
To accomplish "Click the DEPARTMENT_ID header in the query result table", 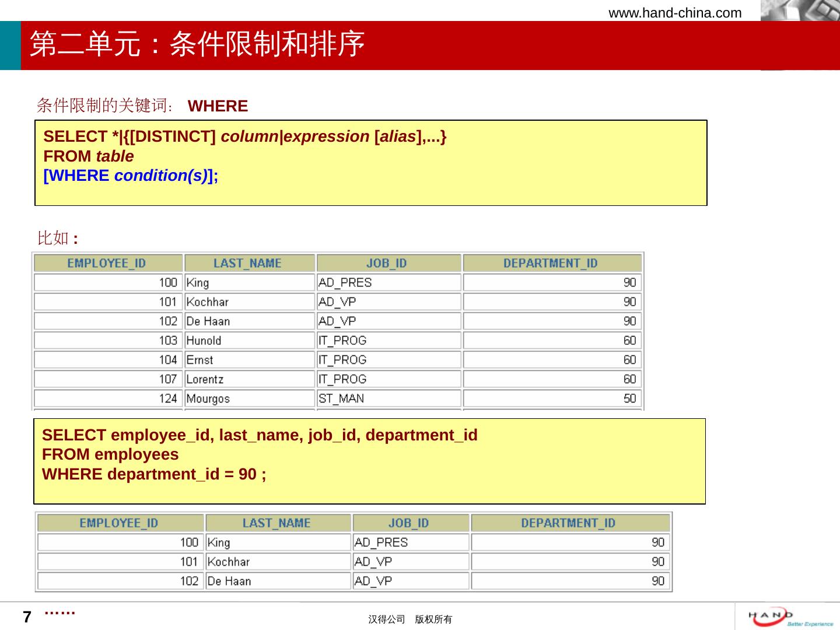I will (x=570, y=523).
